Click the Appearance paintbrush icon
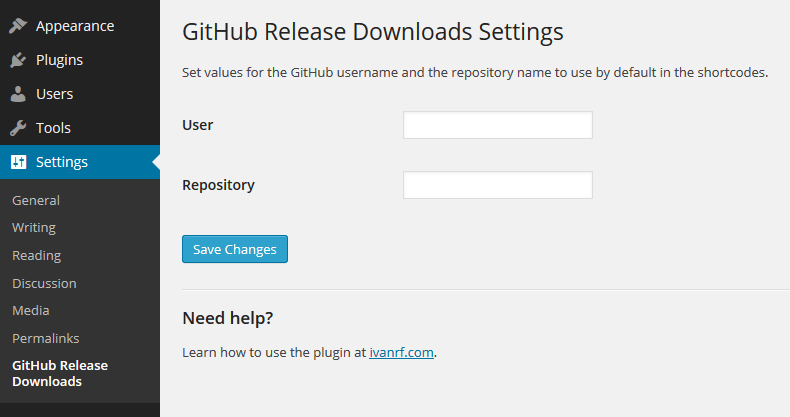The width and height of the screenshot is (790, 417). (18, 26)
